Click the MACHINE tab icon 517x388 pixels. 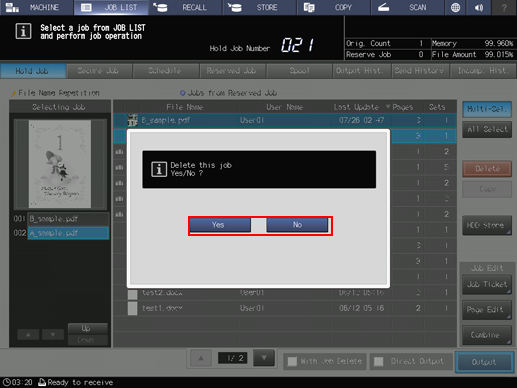(12, 7)
